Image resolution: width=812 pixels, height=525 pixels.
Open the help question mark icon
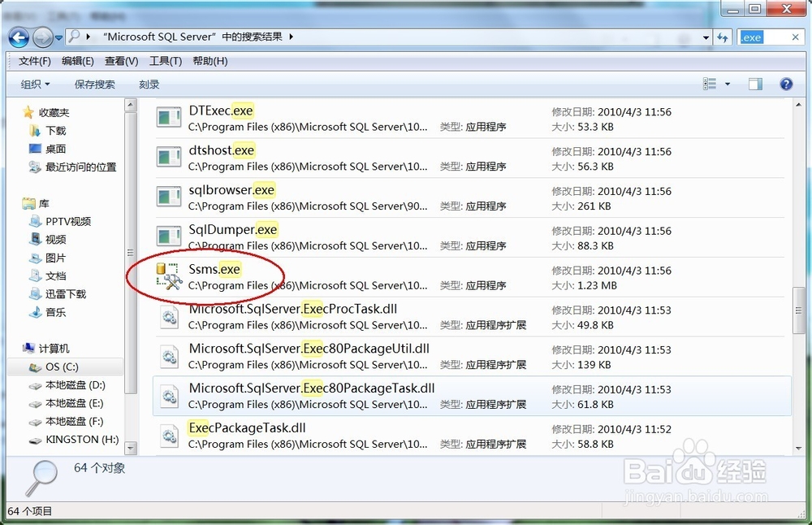[x=786, y=84]
